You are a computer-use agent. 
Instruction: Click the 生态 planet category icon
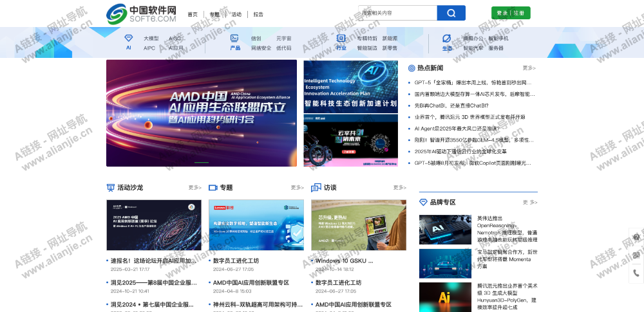coord(446,38)
